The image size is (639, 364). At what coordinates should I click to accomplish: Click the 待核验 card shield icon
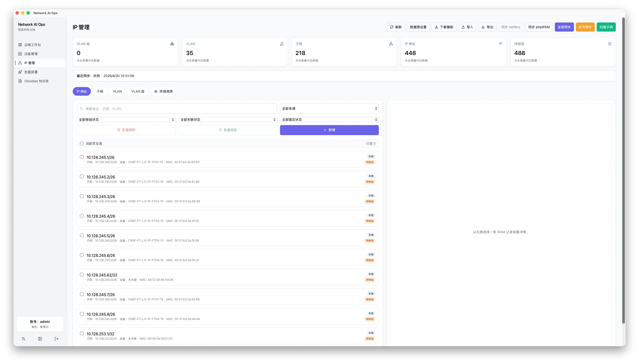click(x=610, y=44)
